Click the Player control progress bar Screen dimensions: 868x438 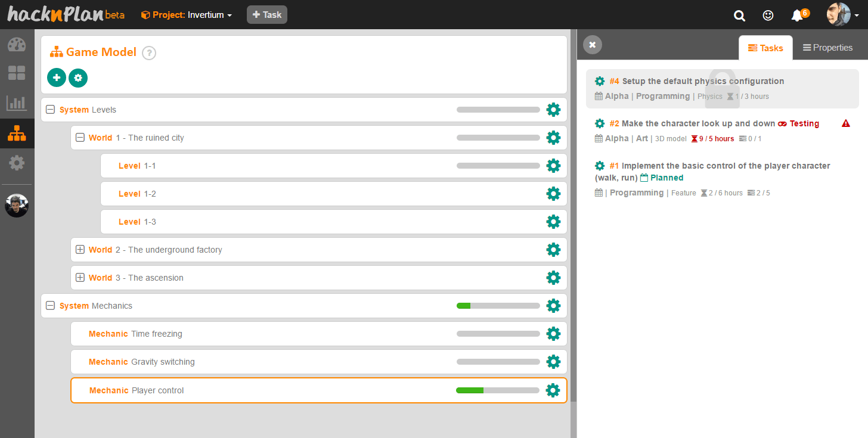click(497, 390)
